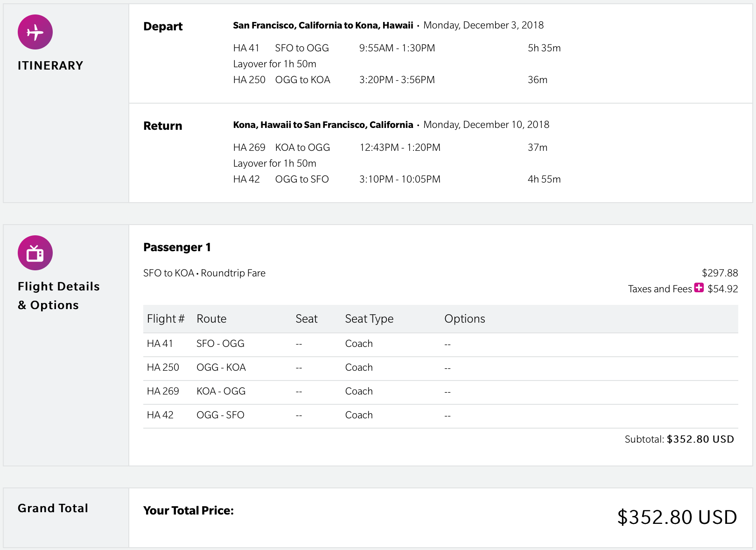This screenshot has height=550, width=756.
Task: Click 'OGG to KOA' in depart itinerary
Action: (302, 80)
